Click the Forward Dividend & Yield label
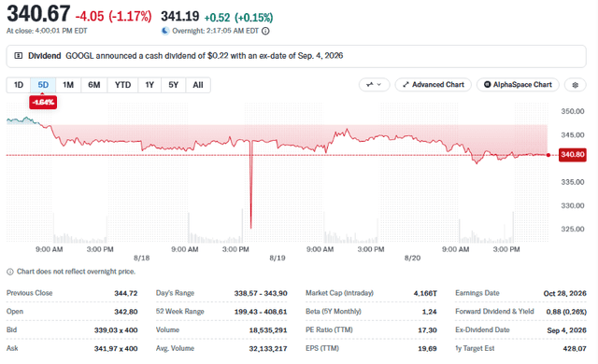This screenshot has width=598, height=364. pos(494,312)
